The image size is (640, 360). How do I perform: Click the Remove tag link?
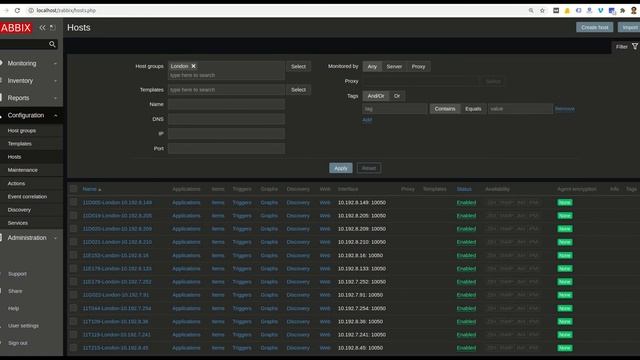coord(565,109)
